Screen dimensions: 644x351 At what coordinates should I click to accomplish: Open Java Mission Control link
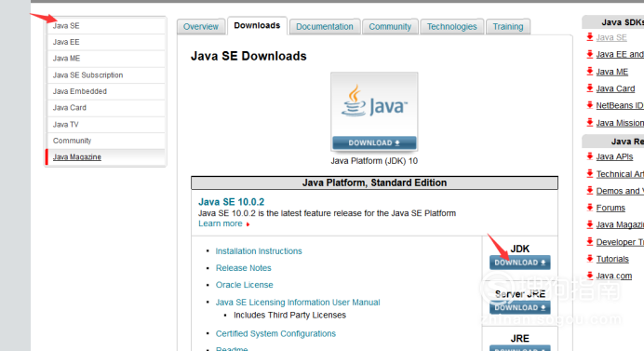click(620, 123)
